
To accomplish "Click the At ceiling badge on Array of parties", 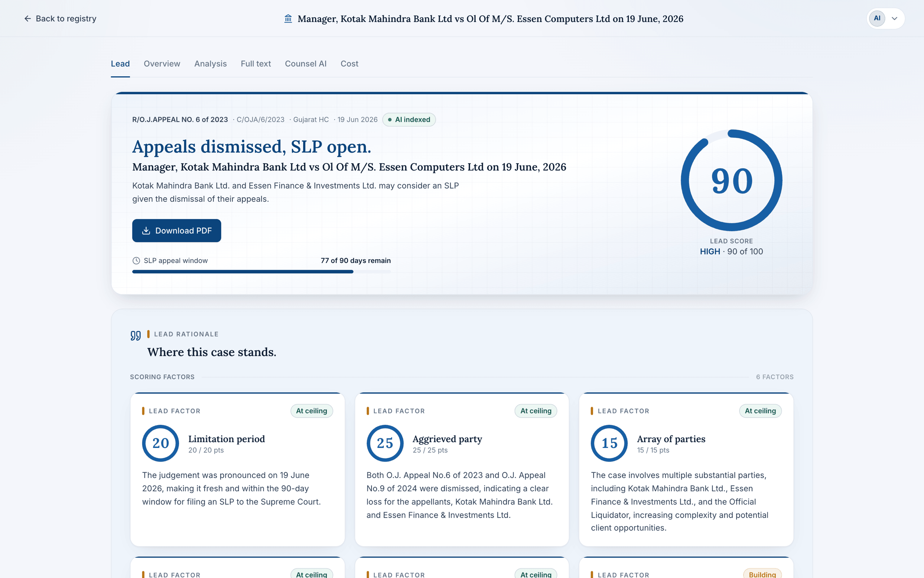I will coord(760,411).
